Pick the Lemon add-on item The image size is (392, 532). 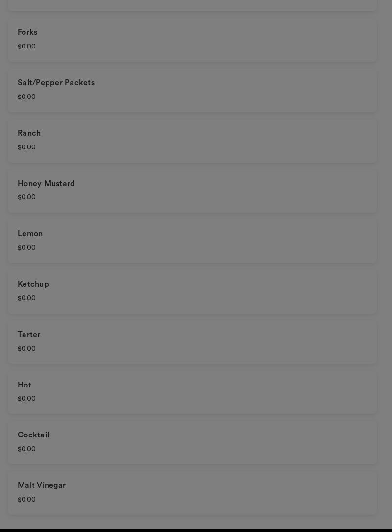click(192, 241)
